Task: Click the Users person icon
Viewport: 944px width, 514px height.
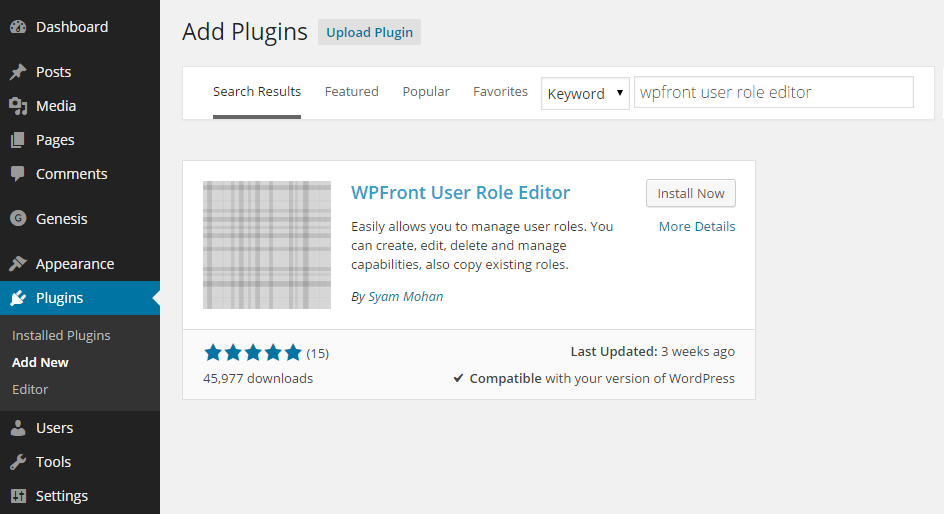Action: click(x=18, y=428)
